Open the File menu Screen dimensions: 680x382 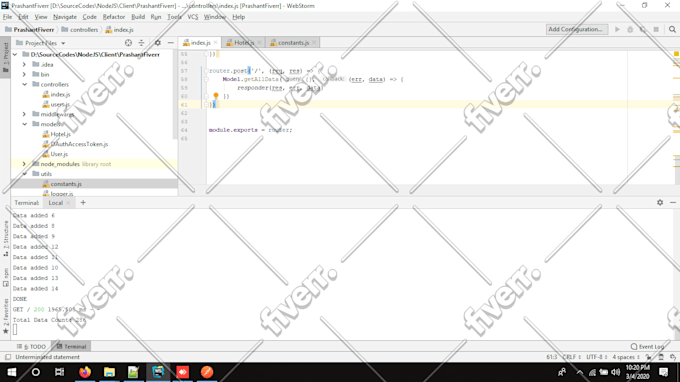pos(7,17)
